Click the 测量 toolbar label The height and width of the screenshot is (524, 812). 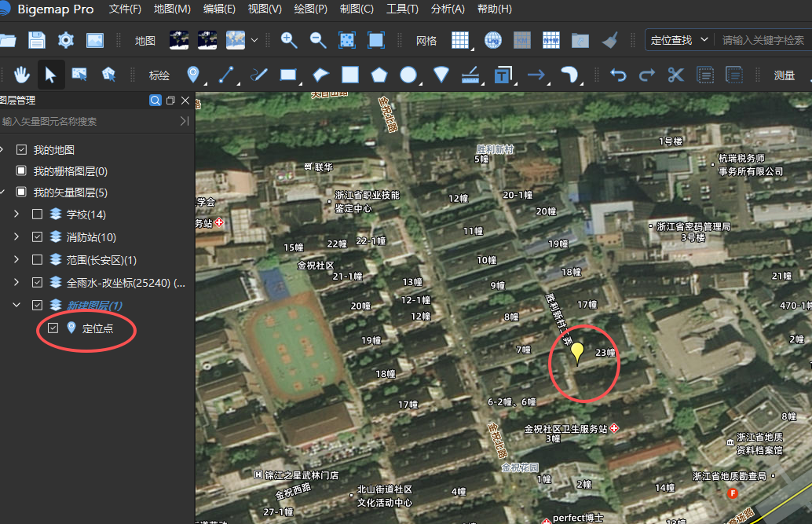tap(784, 75)
